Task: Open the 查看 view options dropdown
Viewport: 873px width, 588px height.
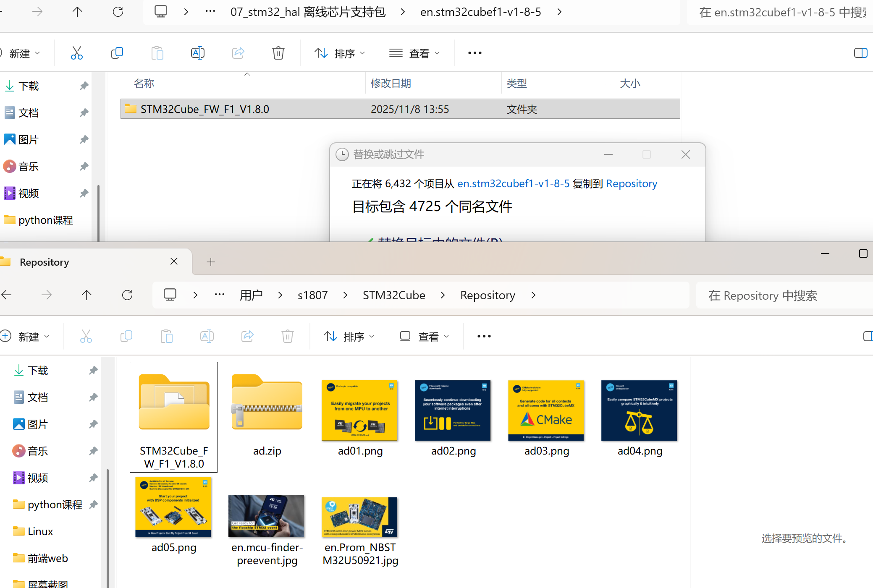Action: click(x=416, y=53)
